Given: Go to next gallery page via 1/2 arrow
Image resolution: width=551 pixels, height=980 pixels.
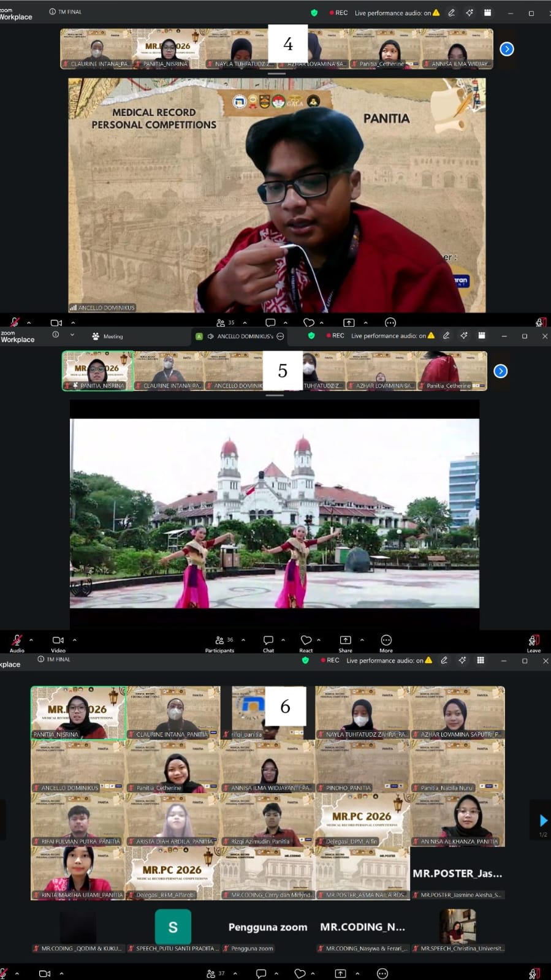Looking at the screenshot, I should pyautogui.click(x=543, y=821).
